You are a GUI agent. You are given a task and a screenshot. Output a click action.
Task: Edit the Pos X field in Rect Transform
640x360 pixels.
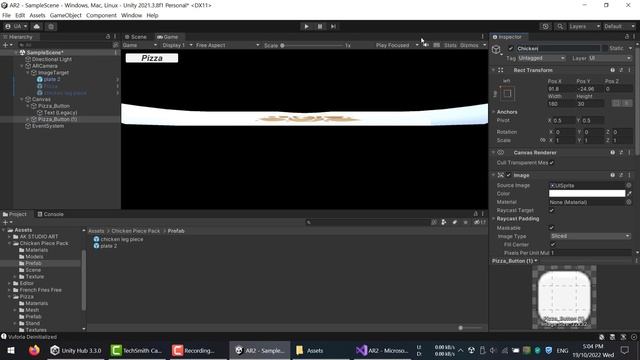561,89
